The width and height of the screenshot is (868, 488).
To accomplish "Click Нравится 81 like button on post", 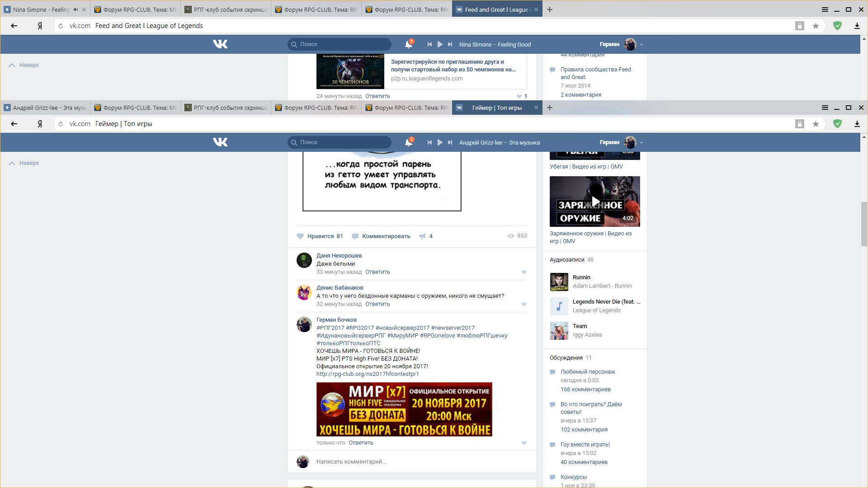I will coord(320,236).
